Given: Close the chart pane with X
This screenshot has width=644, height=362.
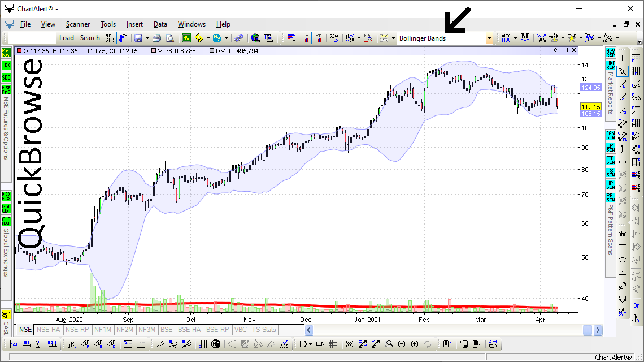Looking at the screenshot, I should click(574, 50).
